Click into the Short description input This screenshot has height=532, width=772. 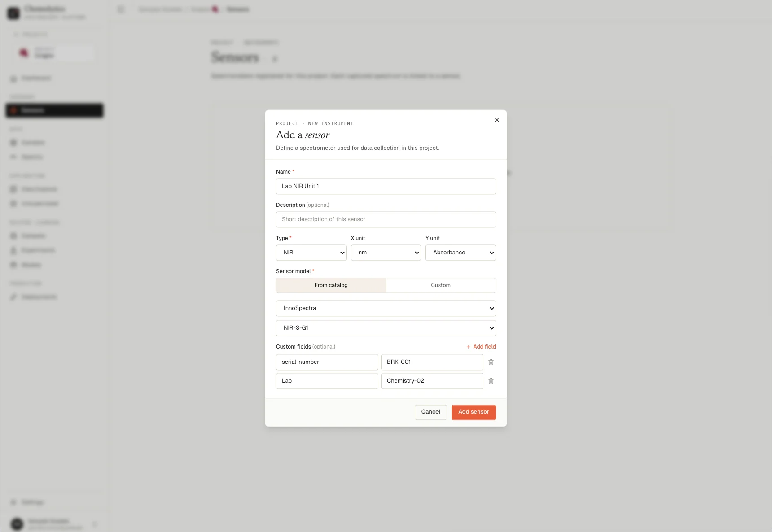pos(386,219)
